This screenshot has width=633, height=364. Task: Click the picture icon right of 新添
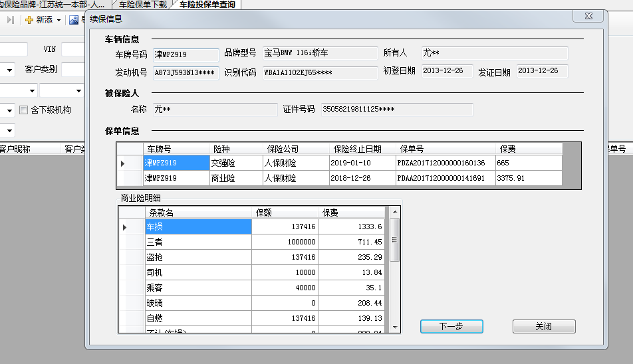[74, 20]
